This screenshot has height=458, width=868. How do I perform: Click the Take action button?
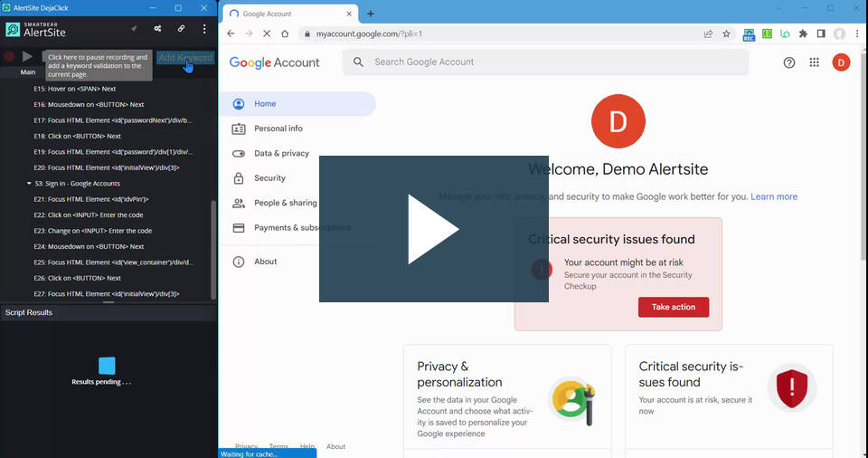click(x=673, y=307)
